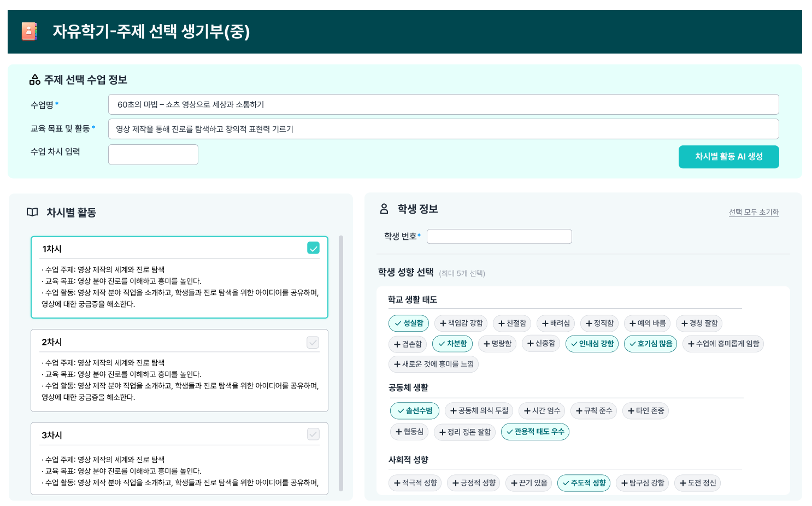The height and width of the screenshot is (506, 812).
Task: Toggle off the 호기심 많음 tag
Action: pos(650,344)
